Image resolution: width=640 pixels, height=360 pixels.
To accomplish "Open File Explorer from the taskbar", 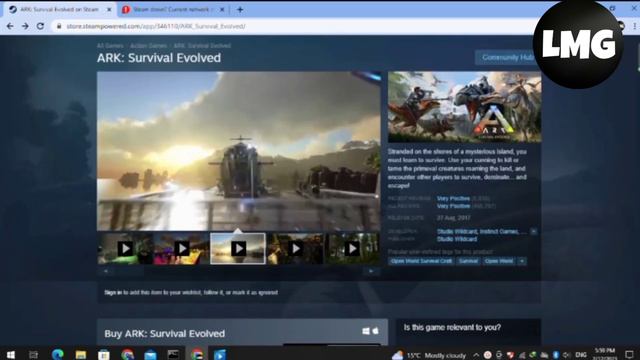I will (x=80, y=355).
